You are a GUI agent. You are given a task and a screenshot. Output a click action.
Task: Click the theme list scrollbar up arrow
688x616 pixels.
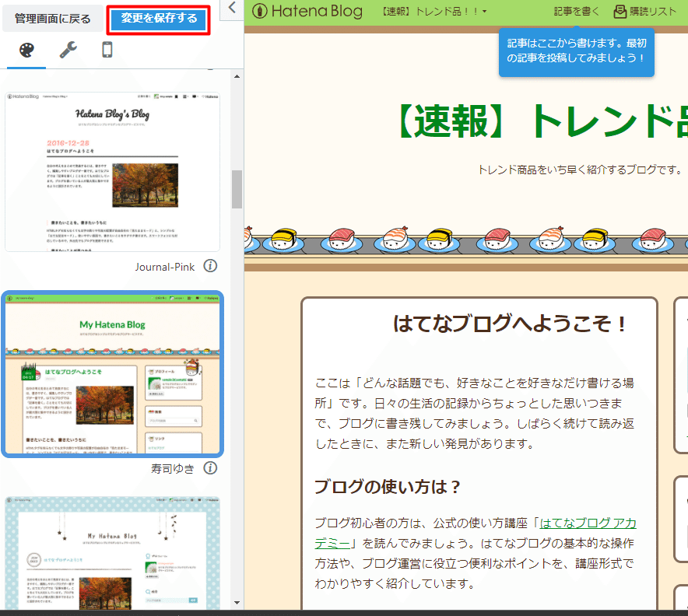point(237,76)
